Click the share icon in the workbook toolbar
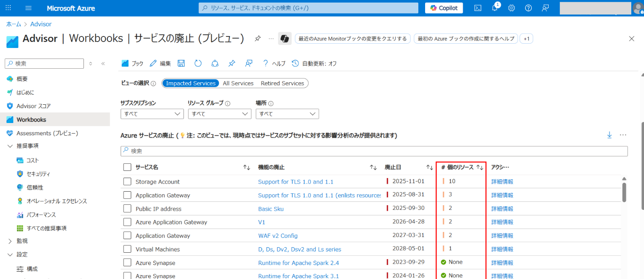644x279 pixels. 215,64
